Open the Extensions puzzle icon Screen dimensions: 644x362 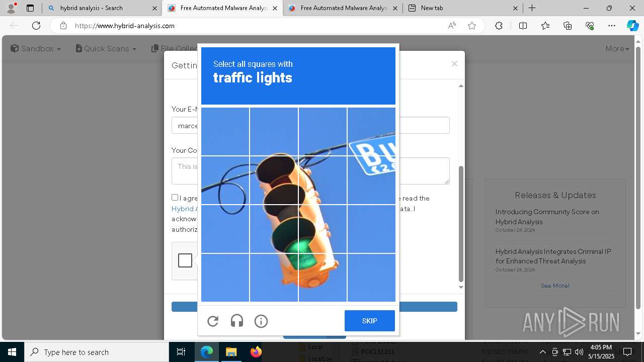pyautogui.click(x=499, y=26)
